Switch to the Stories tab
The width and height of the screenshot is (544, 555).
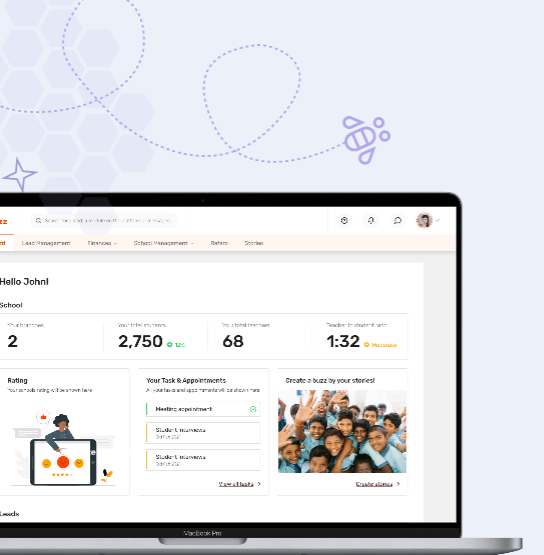(x=254, y=243)
